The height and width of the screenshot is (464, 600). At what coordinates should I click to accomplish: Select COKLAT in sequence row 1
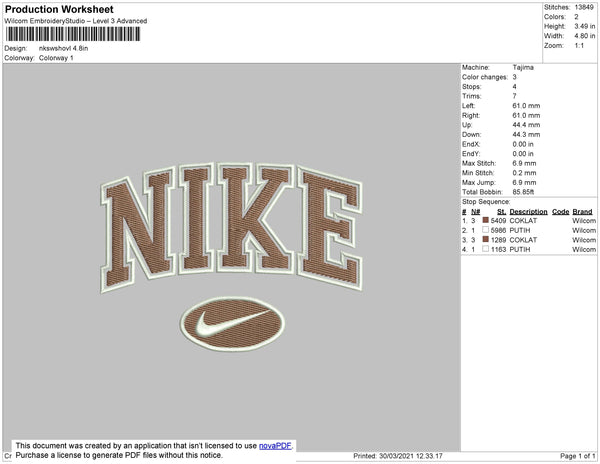pos(523,221)
